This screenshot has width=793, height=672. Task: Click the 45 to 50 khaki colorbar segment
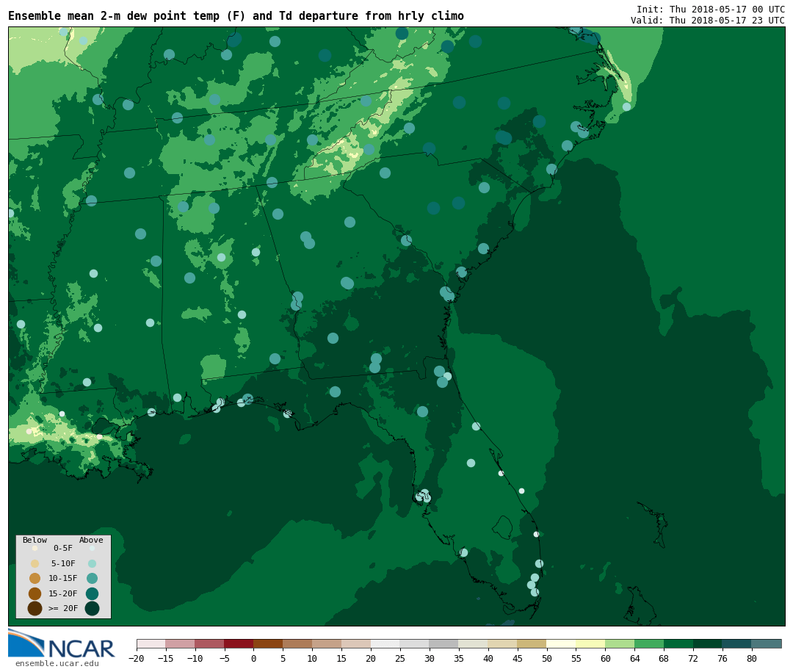tap(532, 644)
